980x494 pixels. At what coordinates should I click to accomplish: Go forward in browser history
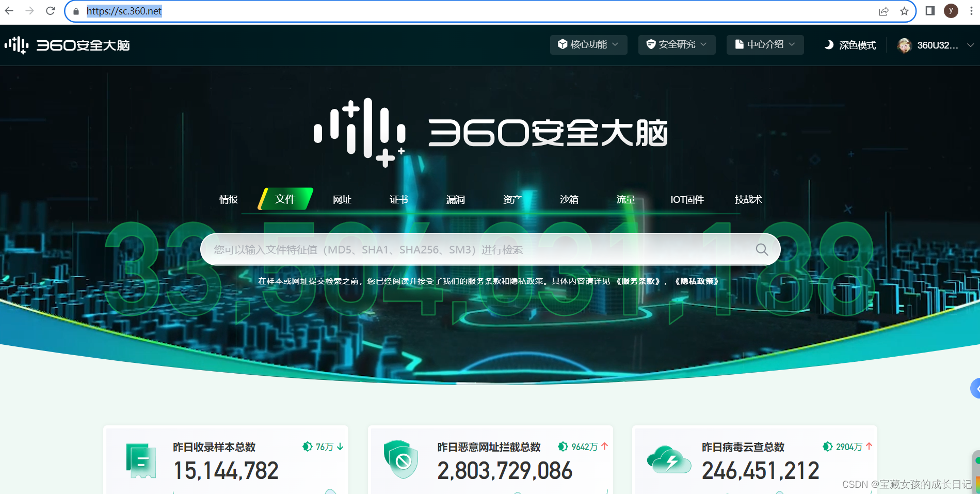30,11
